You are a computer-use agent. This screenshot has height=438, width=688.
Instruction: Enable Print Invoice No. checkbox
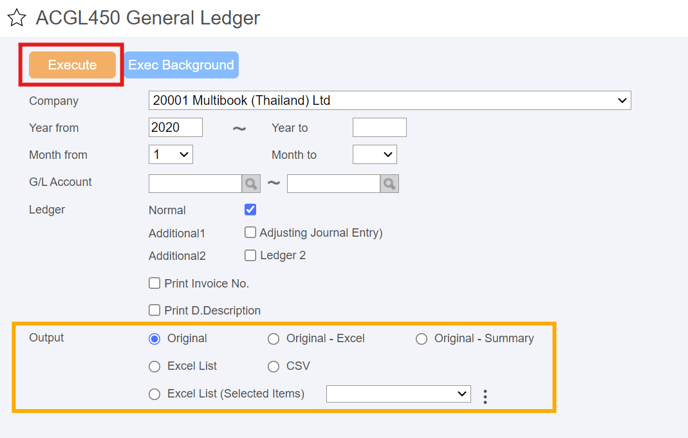pos(154,284)
